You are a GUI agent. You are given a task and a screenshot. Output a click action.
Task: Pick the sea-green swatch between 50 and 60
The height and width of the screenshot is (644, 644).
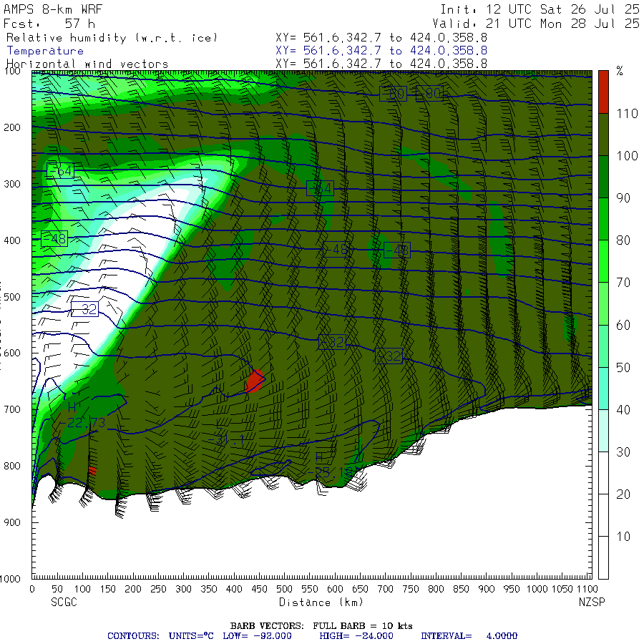point(603,346)
